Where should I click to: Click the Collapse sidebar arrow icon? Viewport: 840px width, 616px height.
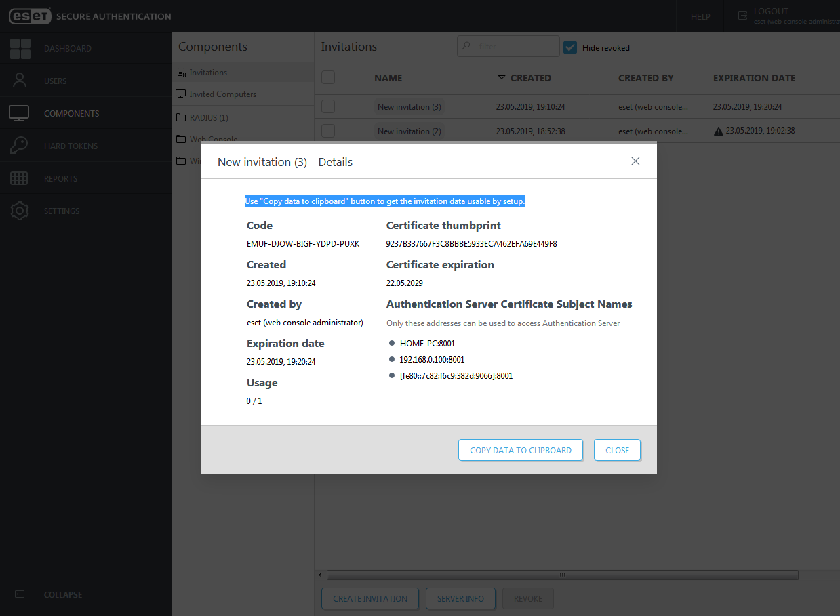[x=20, y=594]
